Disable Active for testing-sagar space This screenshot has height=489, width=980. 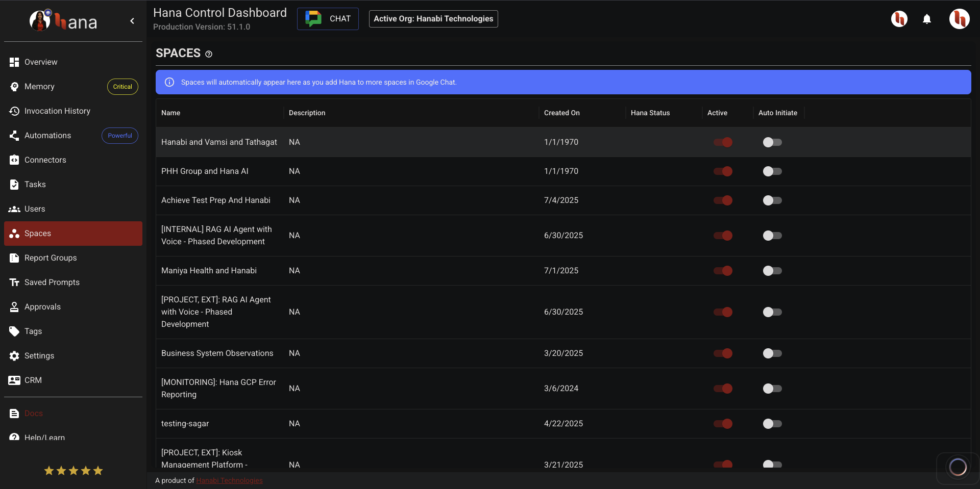point(723,424)
